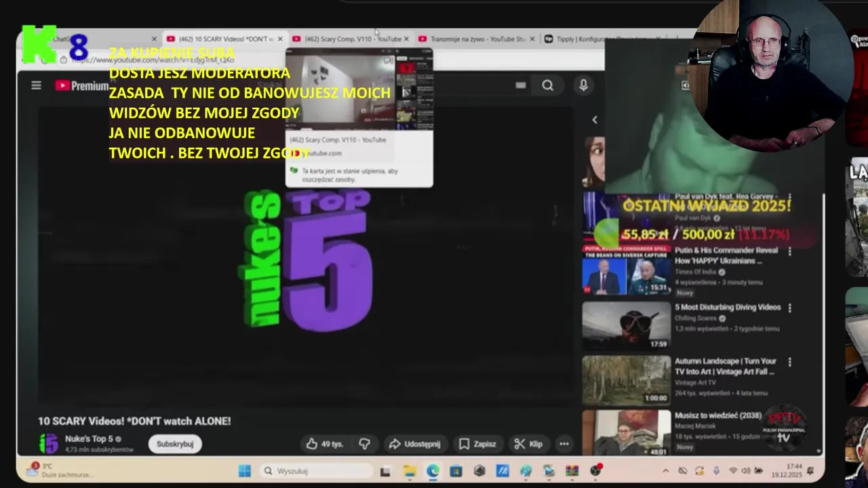Close the Transmisje na żywo tab
Image resolution: width=868 pixels, height=488 pixels.
[532, 39]
